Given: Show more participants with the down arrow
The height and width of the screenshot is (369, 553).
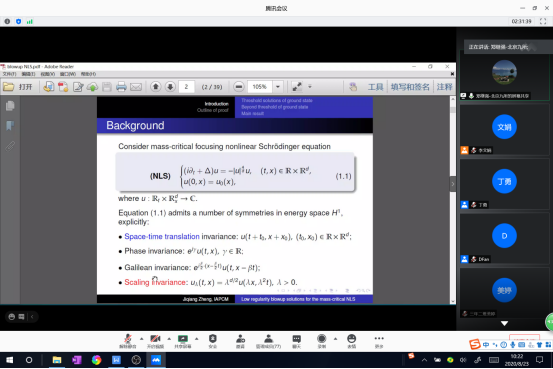Looking at the screenshot, I should coord(504,323).
